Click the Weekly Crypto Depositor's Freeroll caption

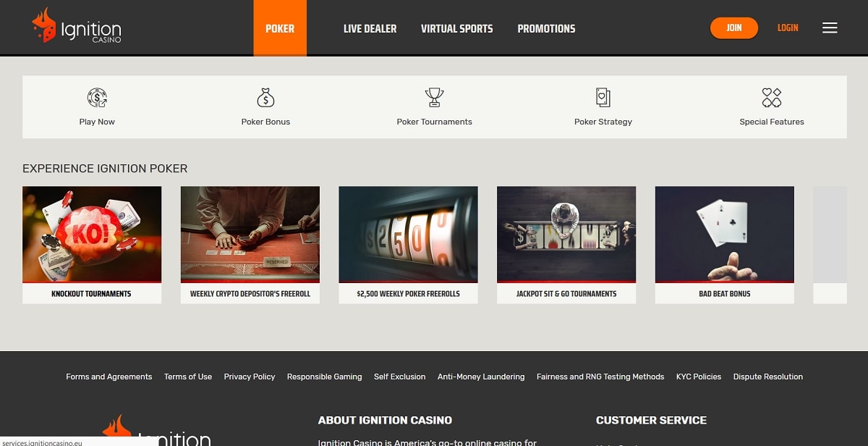[x=250, y=294]
